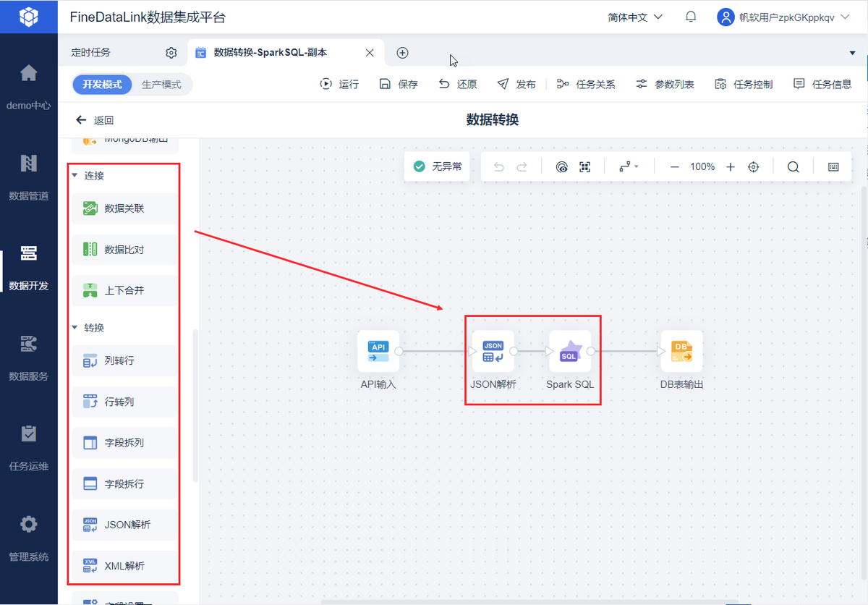
Task: Go back with 返回
Action: coord(95,120)
